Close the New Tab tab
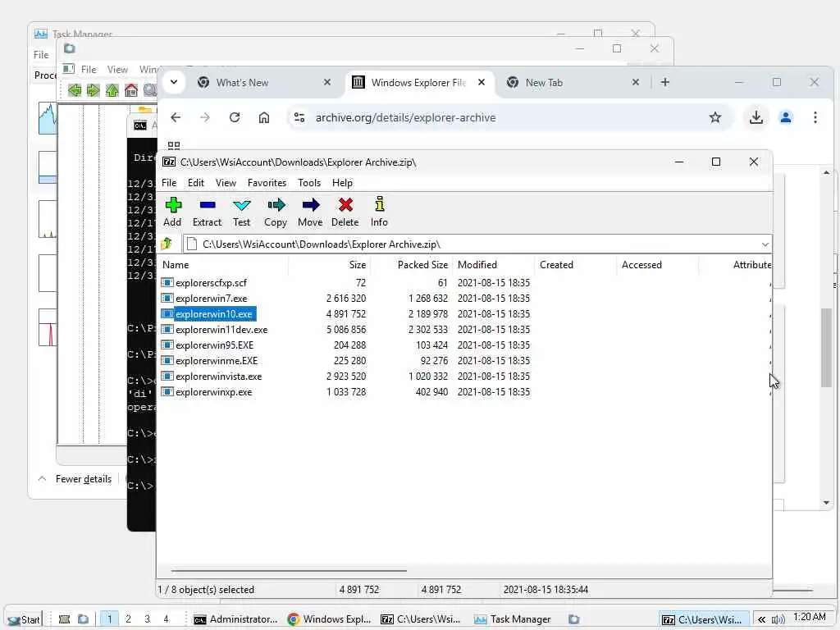This screenshot has width=840, height=630. point(636,82)
